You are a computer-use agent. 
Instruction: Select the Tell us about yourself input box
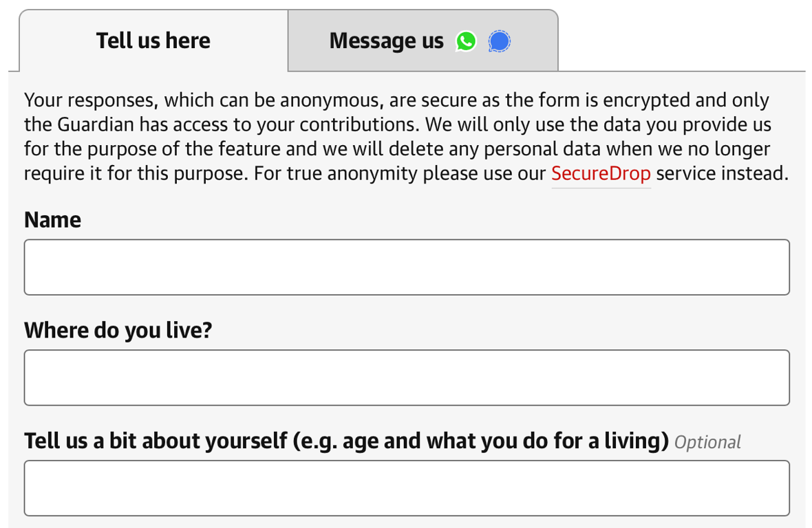tap(406, 488)
